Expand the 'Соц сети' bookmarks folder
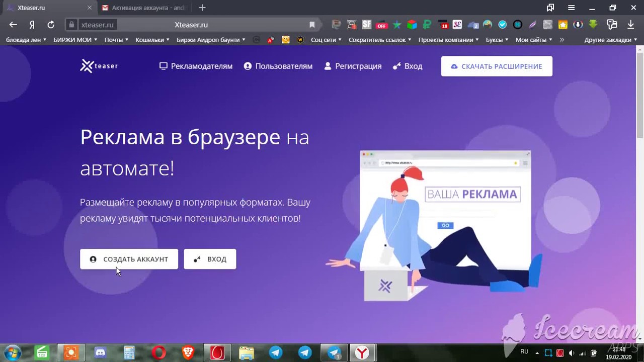644x362 pixels. coord(326,40)
